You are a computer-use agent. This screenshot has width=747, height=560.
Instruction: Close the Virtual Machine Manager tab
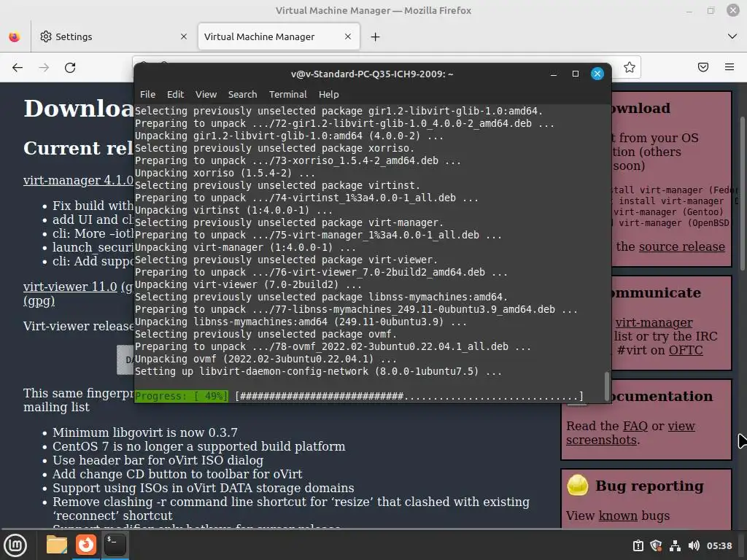348,36
